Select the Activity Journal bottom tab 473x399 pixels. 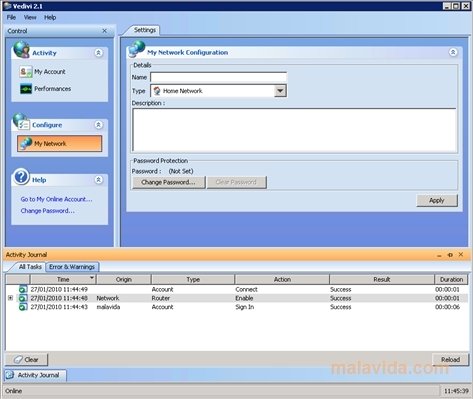[x=35, y=375]
